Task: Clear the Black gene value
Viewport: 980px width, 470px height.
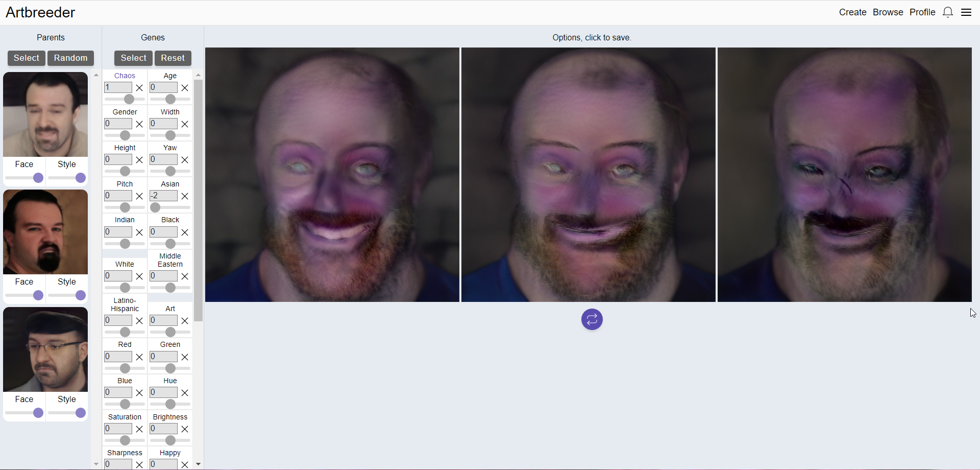Action: point(185,232)
